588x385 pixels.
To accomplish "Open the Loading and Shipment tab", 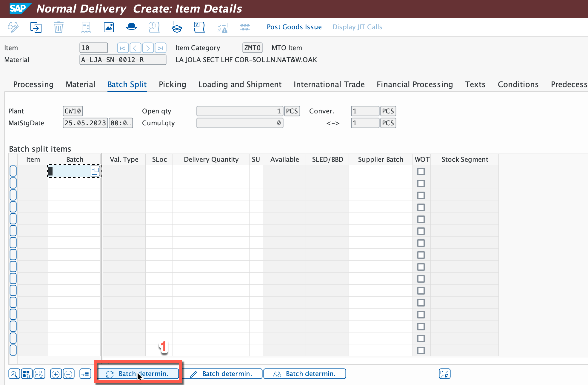I will [x=240, y=84].
